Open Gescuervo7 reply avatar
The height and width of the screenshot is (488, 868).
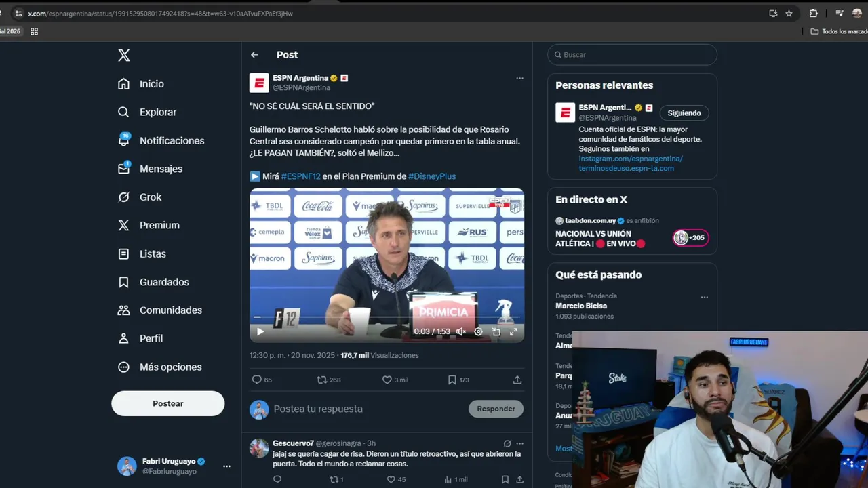[259, 448]
